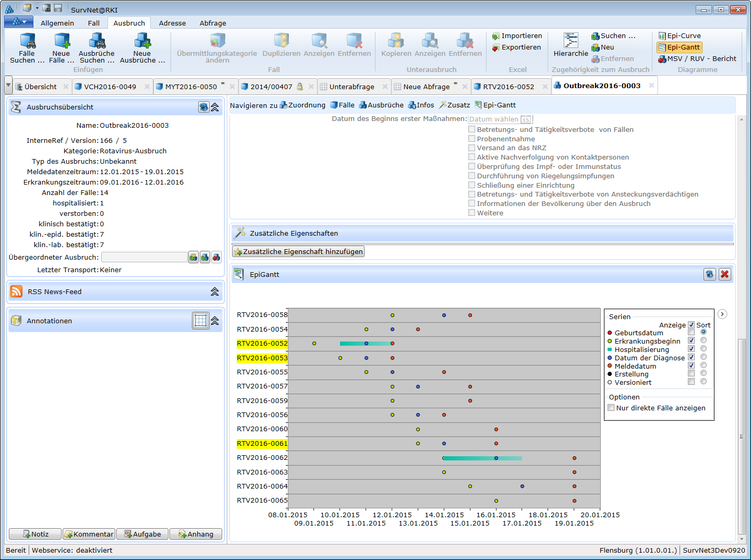This screenshot has height=560, width=751.
Task: Create Neue Ausbrüche via the ribbon icon
Action: tap(142, 48)
